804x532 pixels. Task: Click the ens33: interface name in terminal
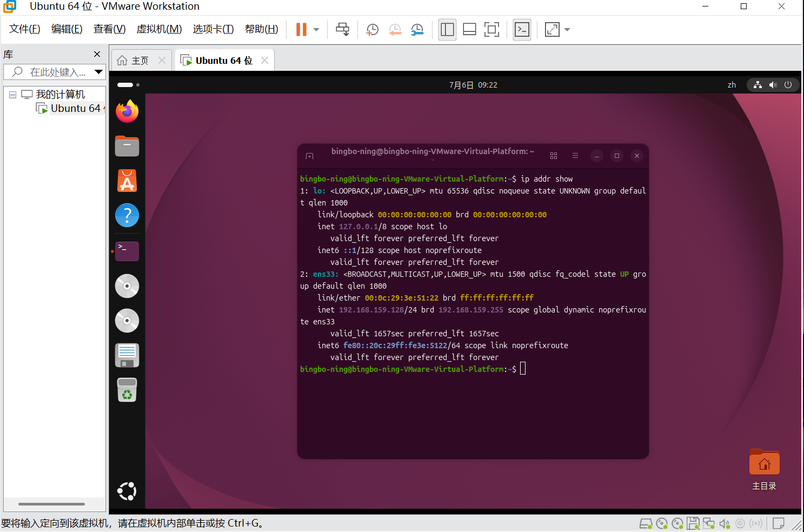(325, 274)
